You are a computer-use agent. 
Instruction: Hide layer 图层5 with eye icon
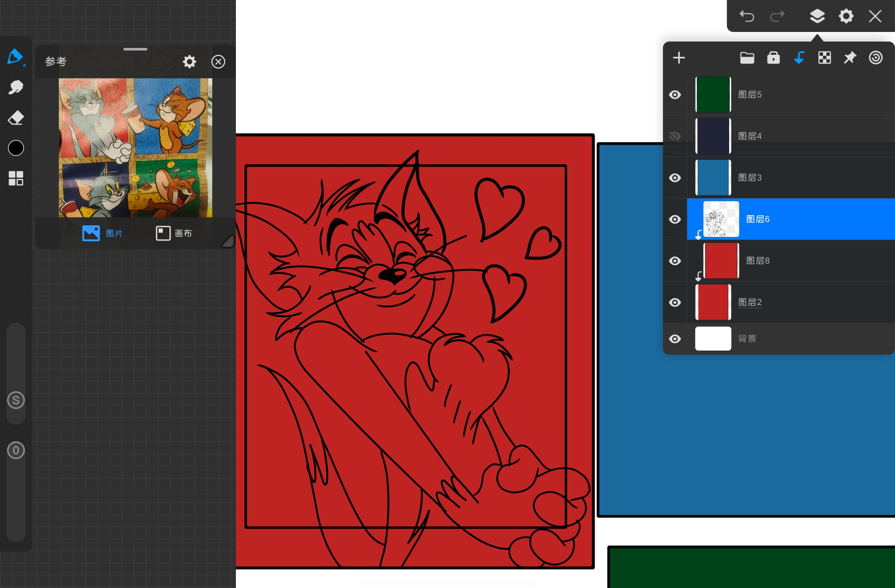click(x=675, y=95)
